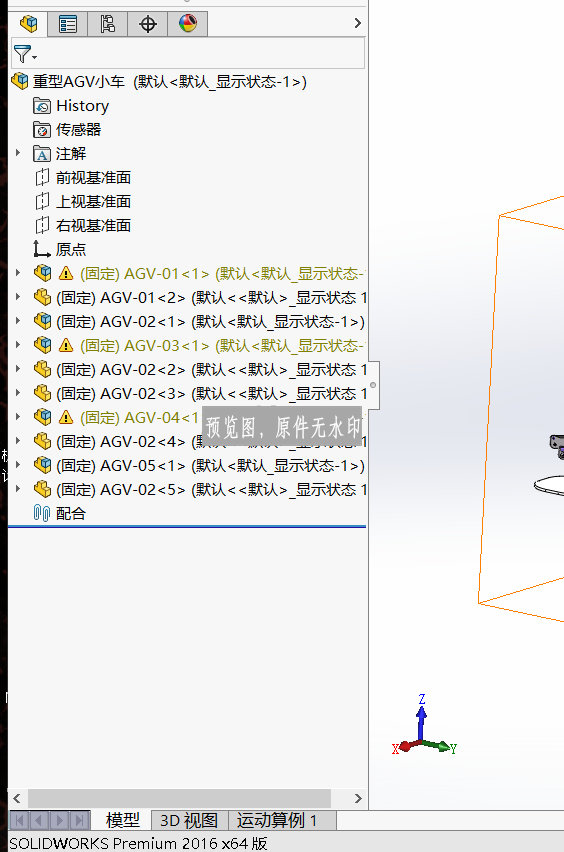
Task: Click the 配合 mates paperclip icon
Action: 42,513
